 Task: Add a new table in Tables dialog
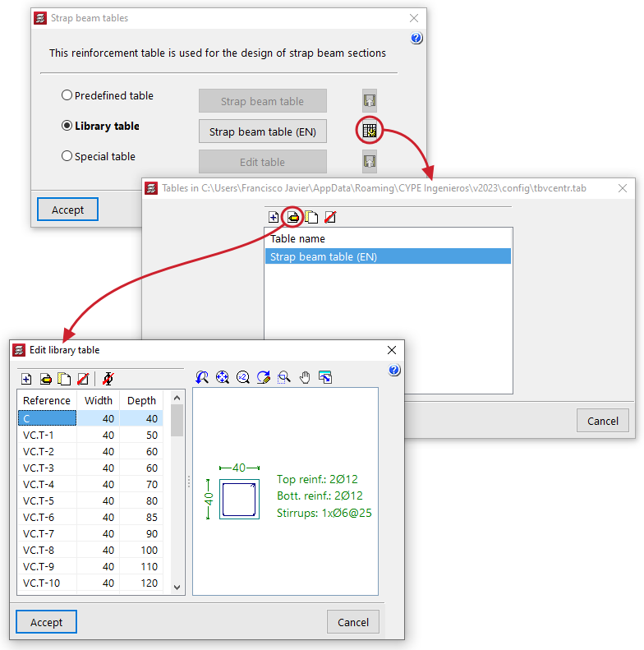tap(274, 217)
